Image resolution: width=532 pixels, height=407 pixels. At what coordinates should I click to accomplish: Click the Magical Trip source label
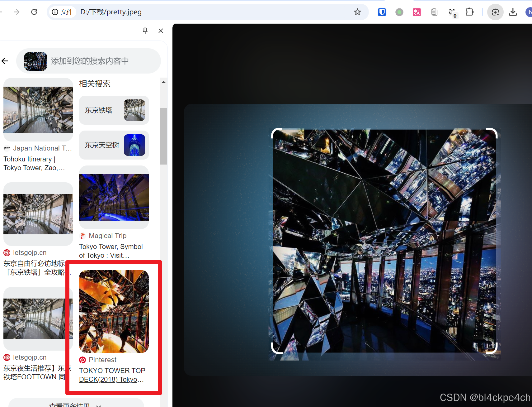[x=107, y=236]
